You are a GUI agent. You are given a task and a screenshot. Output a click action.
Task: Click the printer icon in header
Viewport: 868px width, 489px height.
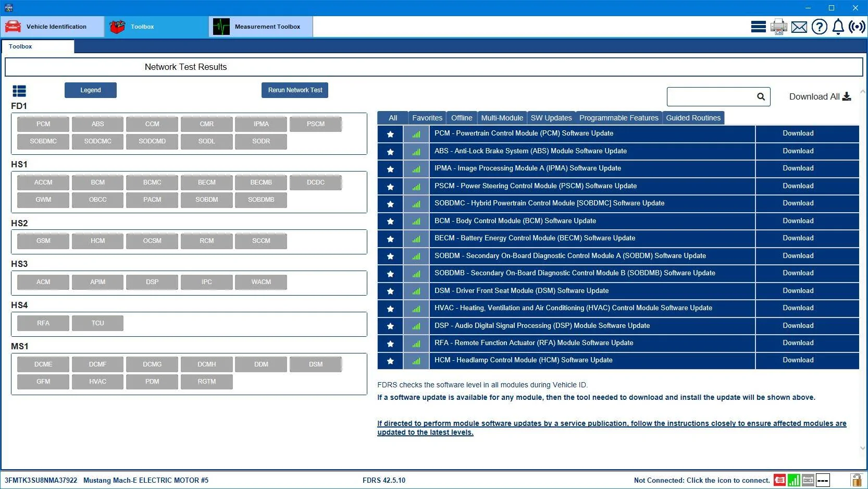point(778,27)
